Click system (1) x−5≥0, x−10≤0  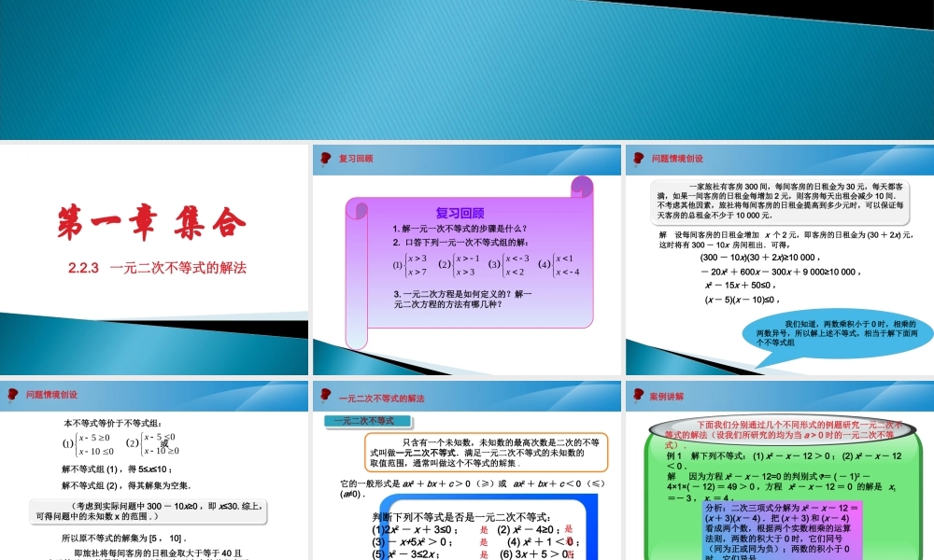tap(88, 444)
